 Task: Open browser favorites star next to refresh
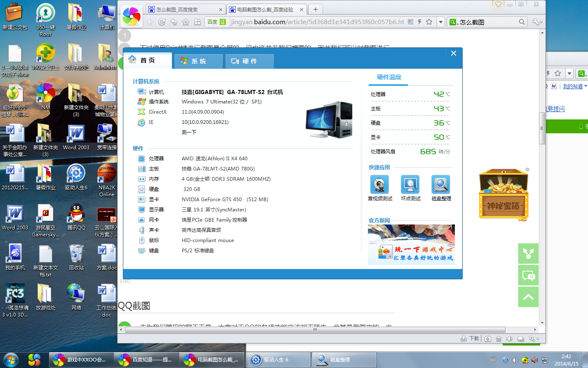186,22
